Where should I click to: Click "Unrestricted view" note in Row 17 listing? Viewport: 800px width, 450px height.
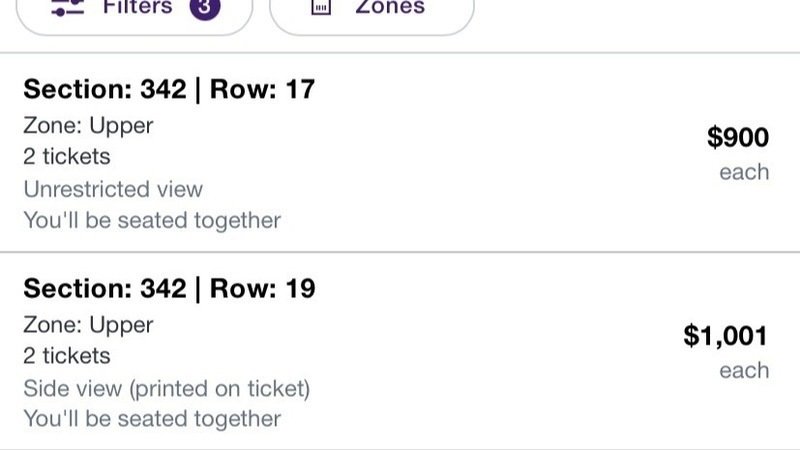[113, 189]
